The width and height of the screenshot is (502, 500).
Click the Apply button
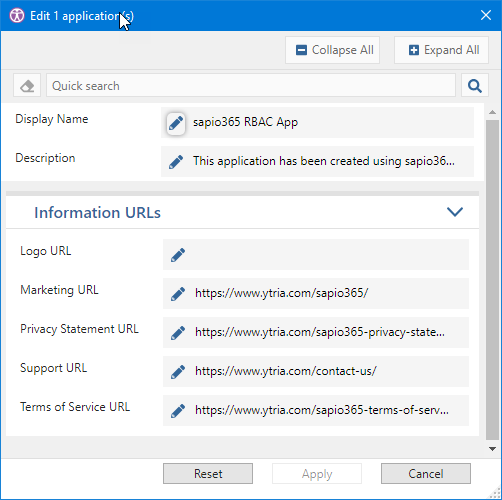click(317, 473)
